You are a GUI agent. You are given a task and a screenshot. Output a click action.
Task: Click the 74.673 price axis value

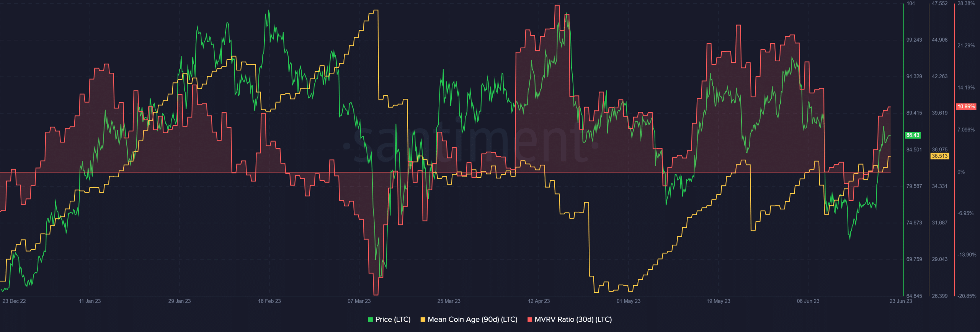pyautogui.click(x=914, y=222)
